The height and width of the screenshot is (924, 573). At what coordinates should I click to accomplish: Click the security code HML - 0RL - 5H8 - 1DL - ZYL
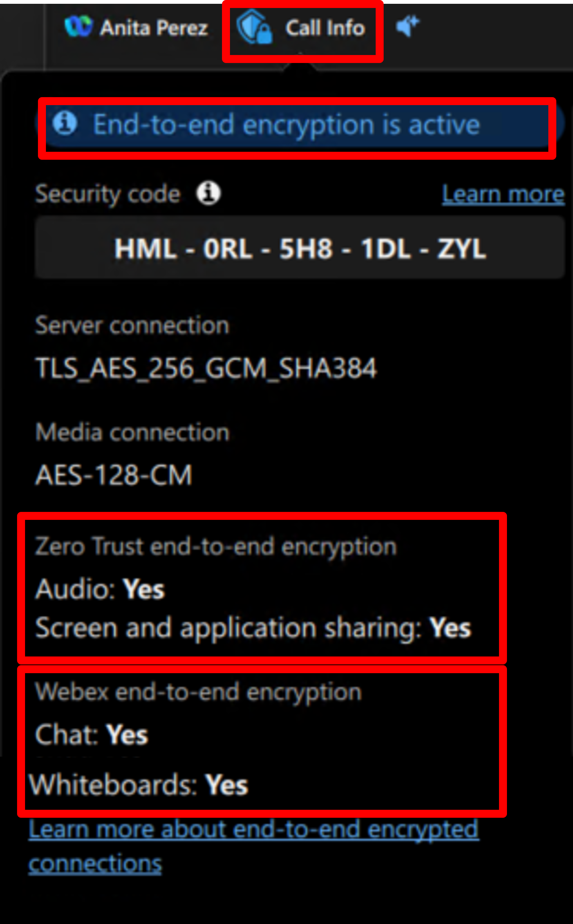point(300,249)
